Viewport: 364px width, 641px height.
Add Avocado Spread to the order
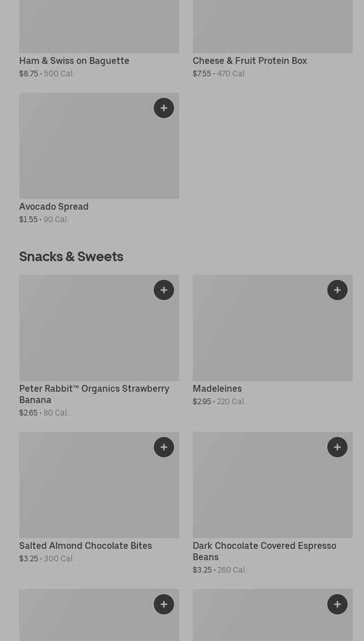164,108
